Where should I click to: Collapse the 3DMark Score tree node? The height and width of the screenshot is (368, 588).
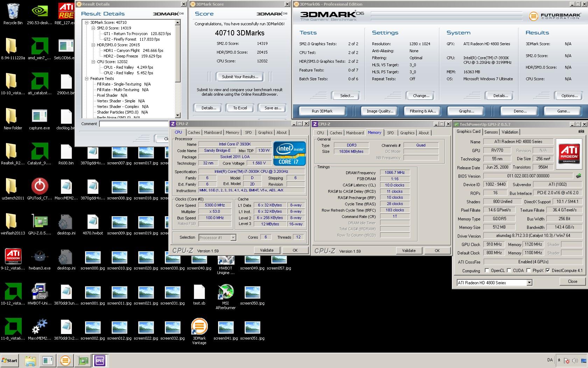point(86,22)
